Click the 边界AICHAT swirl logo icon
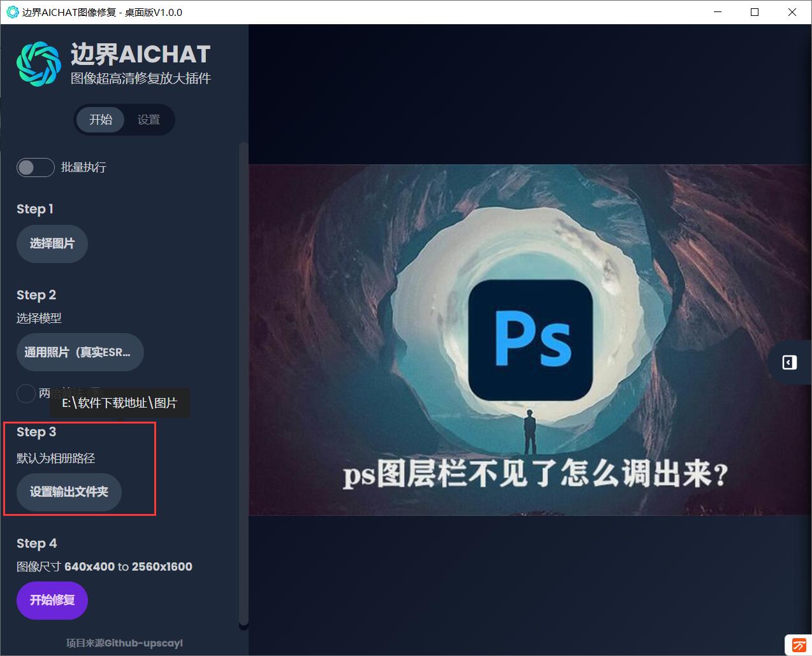This screenshot has width=812, height=656. pos(38,64)
